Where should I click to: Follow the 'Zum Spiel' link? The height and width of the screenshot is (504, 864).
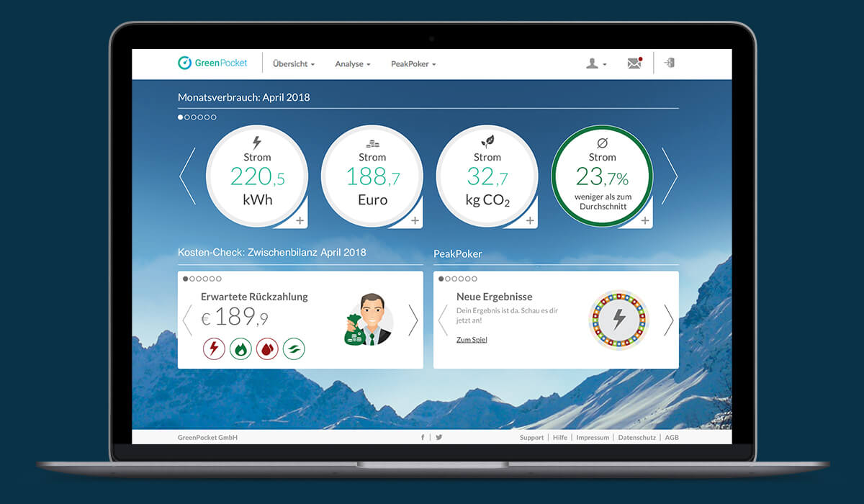click(472, 339)
